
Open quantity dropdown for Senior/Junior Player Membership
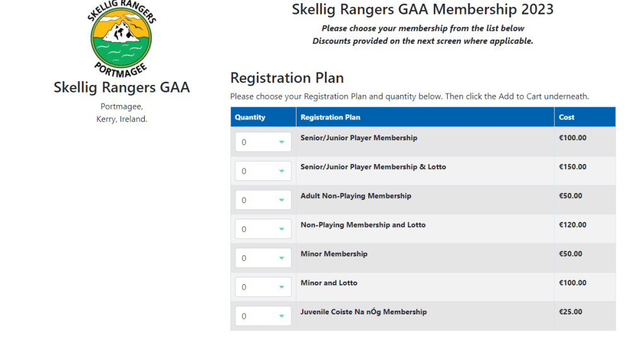point(263,142)
